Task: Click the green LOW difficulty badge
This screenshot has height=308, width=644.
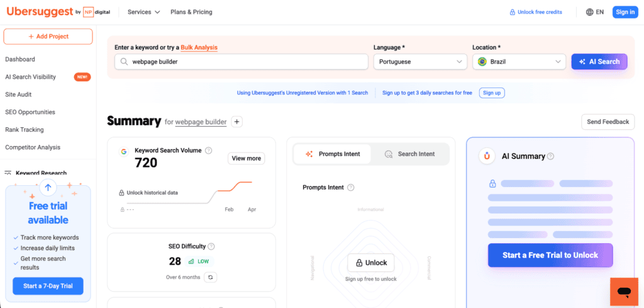Action: click(x=199, y=261)
